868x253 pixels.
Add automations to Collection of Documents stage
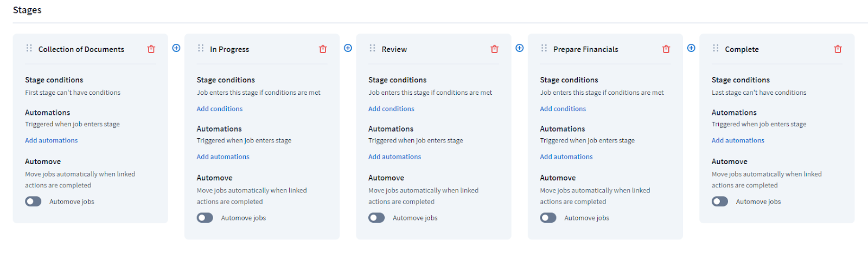coord(52,140)
